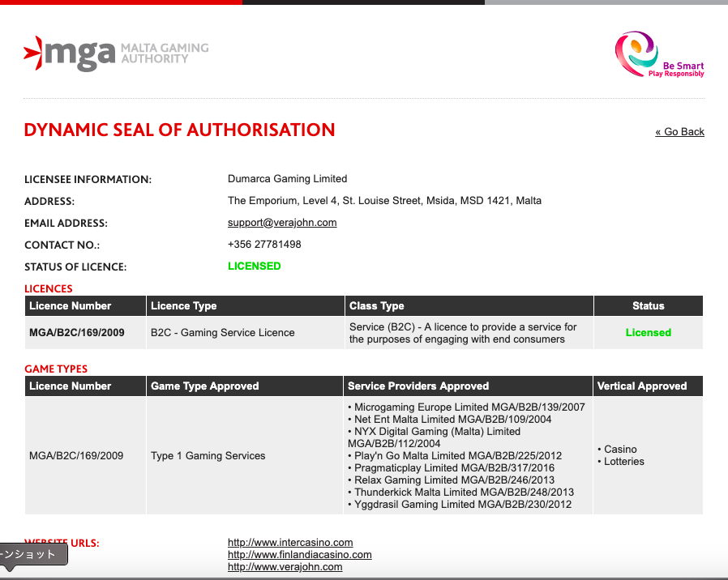This screenshot has height=580, width=728.
Task: Click the EMAIL ADDRESS label
Action: 66,224
